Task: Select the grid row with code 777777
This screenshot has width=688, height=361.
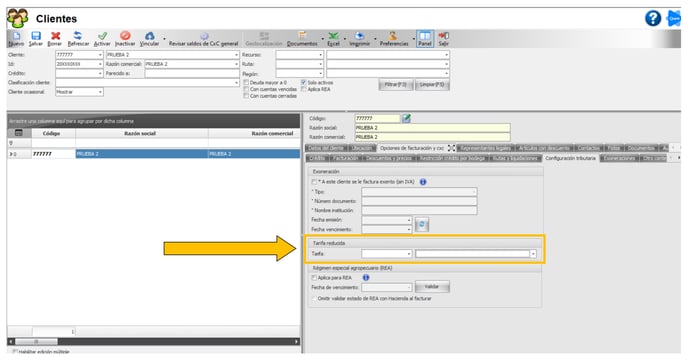Action: 154,154
